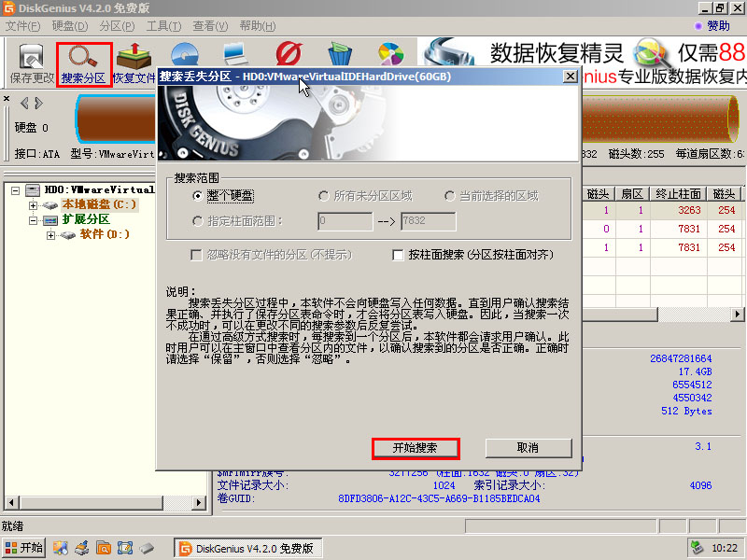Click the 保存更改 save changes toolbar icon
The image size is (747, 560).
tap(32, 57)
